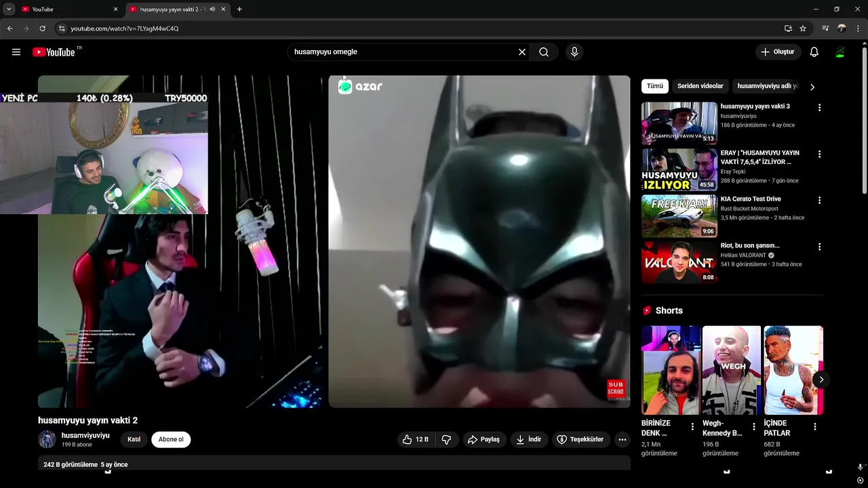The height and width of the screenshot is (488, 868).
Task: Focus the browser address bar
Action: [420, 28]
